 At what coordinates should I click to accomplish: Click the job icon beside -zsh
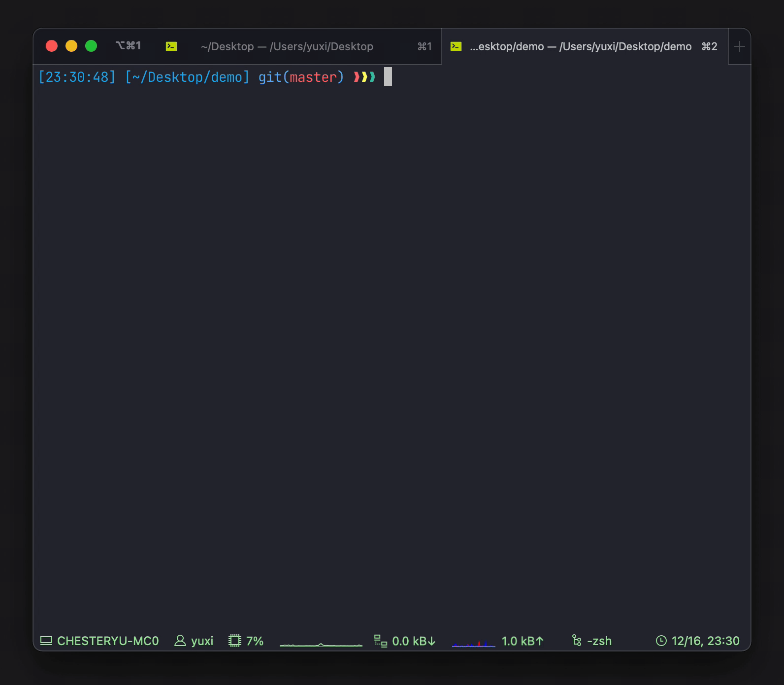pyautogui.click(x=577, y=641)
